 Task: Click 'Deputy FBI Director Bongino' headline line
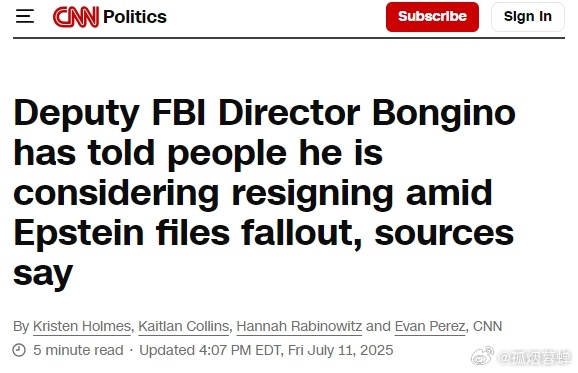(264, 112)
